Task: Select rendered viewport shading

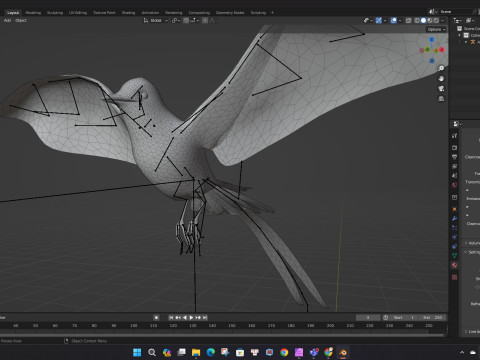Action: 436,20
